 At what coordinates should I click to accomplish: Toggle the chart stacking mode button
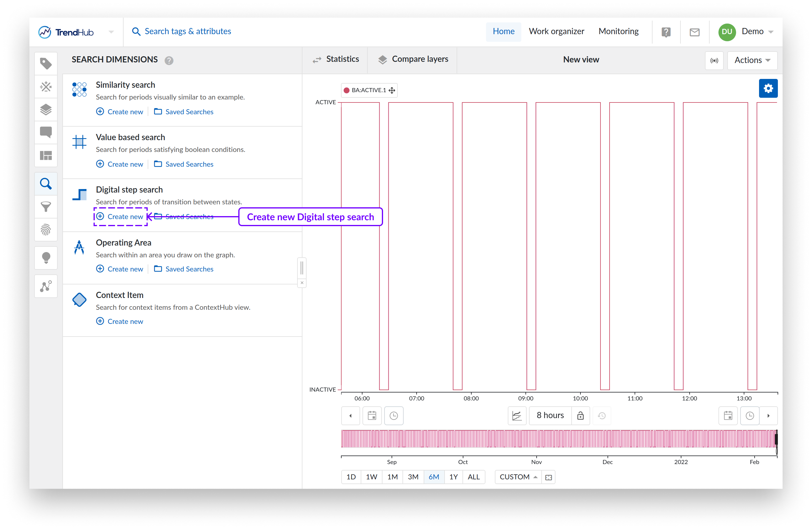(517, 415)
